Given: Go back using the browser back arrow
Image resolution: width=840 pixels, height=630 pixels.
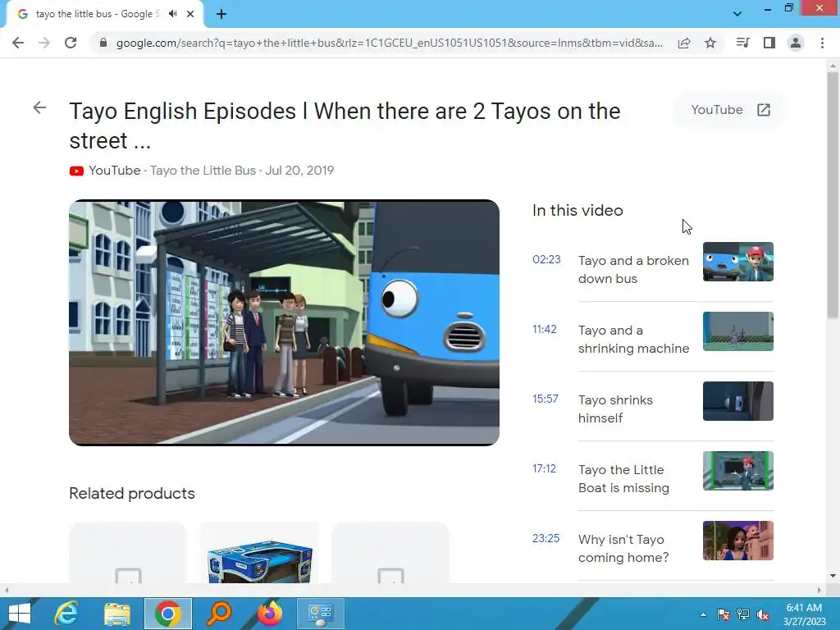Looking at the screenshot, I should point(18,43).
